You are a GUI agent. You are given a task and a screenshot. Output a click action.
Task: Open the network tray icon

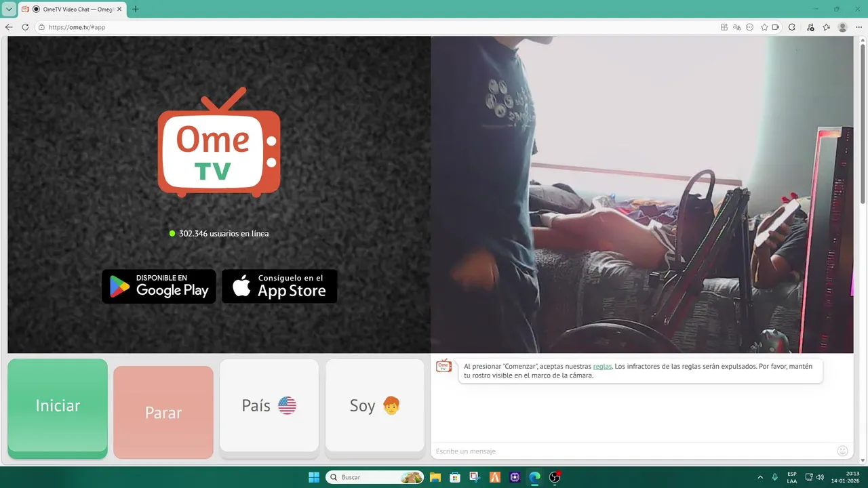pyautogui.click(x=810, y=477)
